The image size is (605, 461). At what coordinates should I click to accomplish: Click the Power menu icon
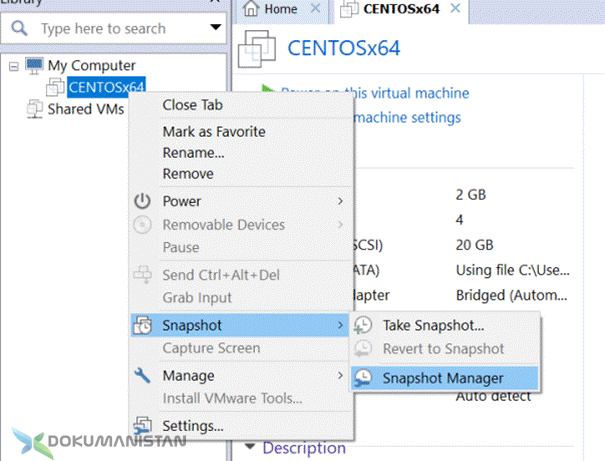pos(142,201)
